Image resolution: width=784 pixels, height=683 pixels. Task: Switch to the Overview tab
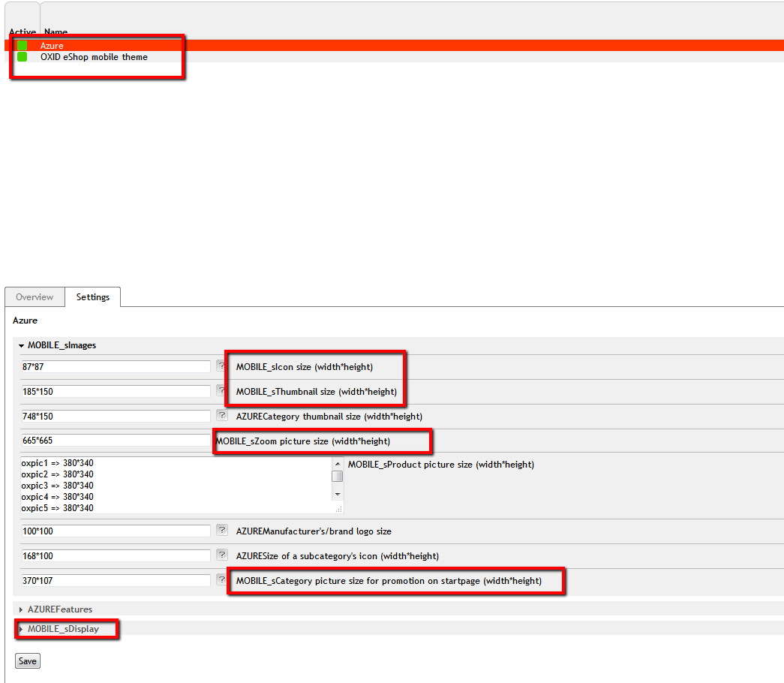(35, 297)
